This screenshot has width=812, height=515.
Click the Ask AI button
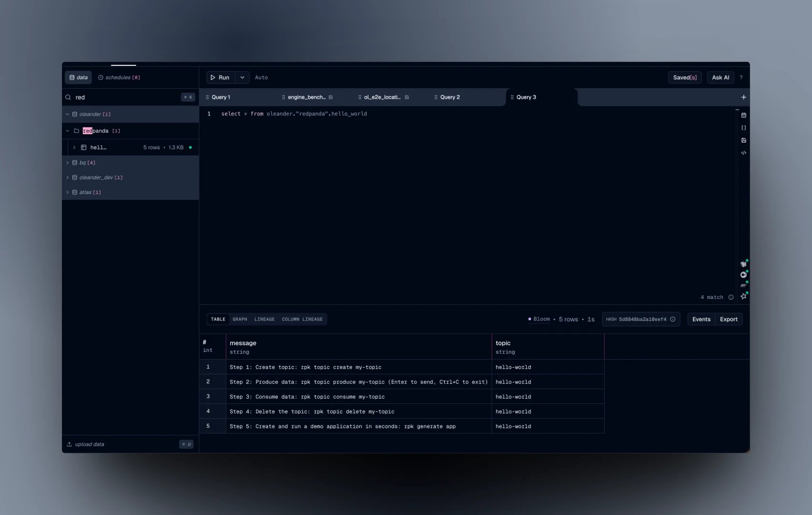pyautogui.click(x=721, y=77)
